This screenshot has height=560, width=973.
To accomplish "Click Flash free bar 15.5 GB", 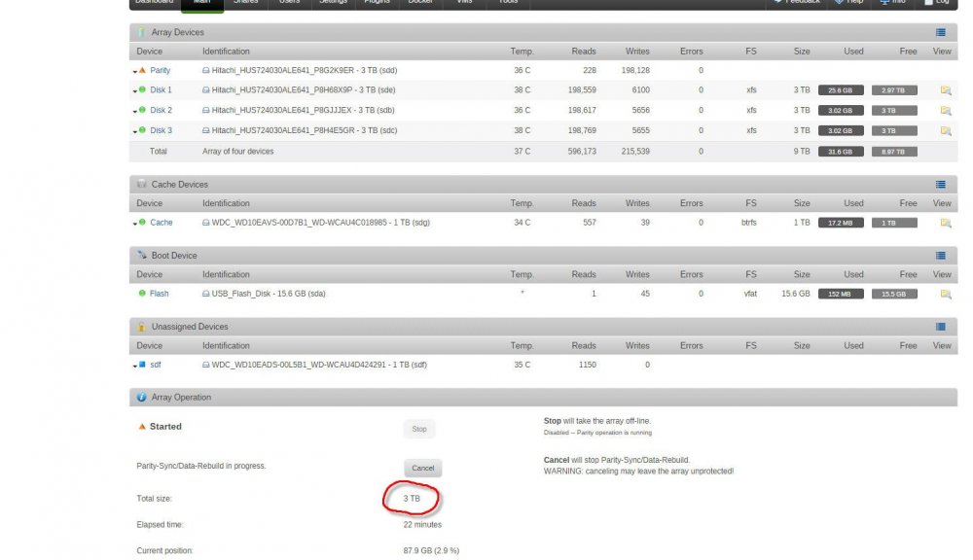I will click(x=894, y=294).
